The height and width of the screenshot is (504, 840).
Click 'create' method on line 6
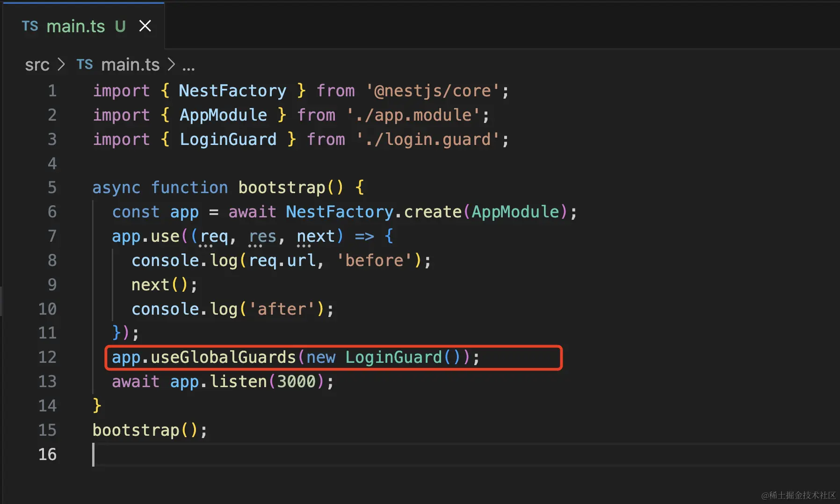pyautogui.click(x=433, y=212)
